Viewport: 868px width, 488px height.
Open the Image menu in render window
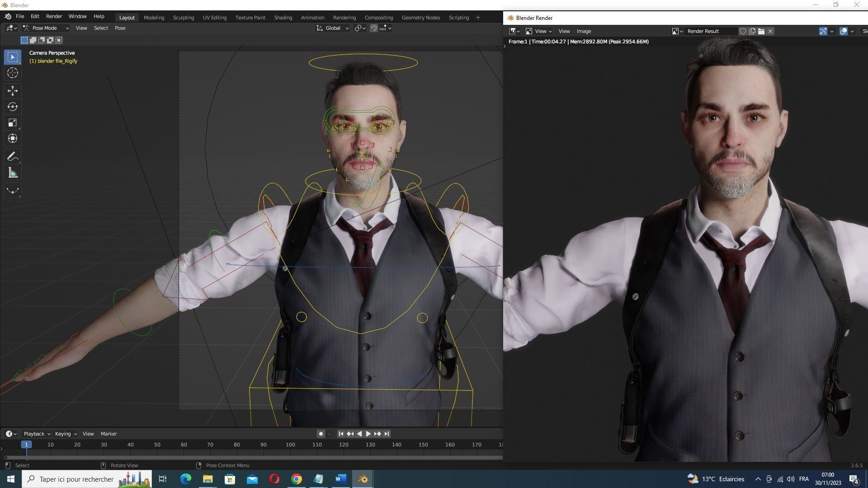[x=584, y=31]
